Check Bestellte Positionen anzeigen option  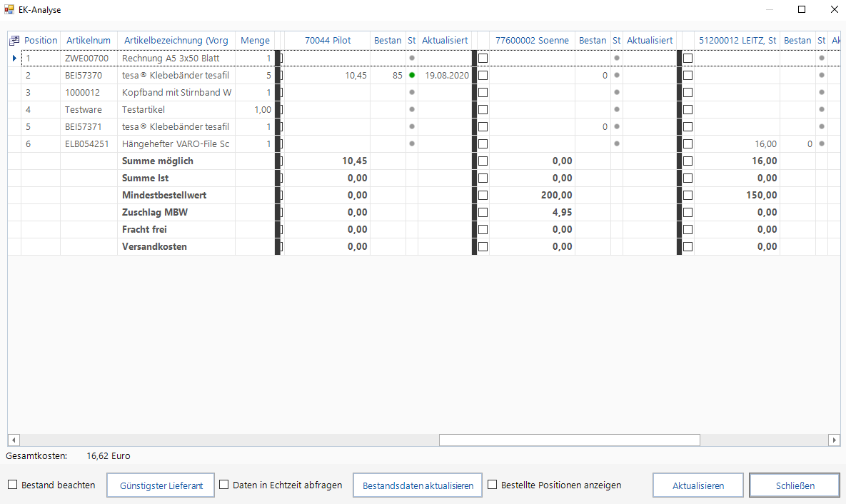click(x=493, y=485)
